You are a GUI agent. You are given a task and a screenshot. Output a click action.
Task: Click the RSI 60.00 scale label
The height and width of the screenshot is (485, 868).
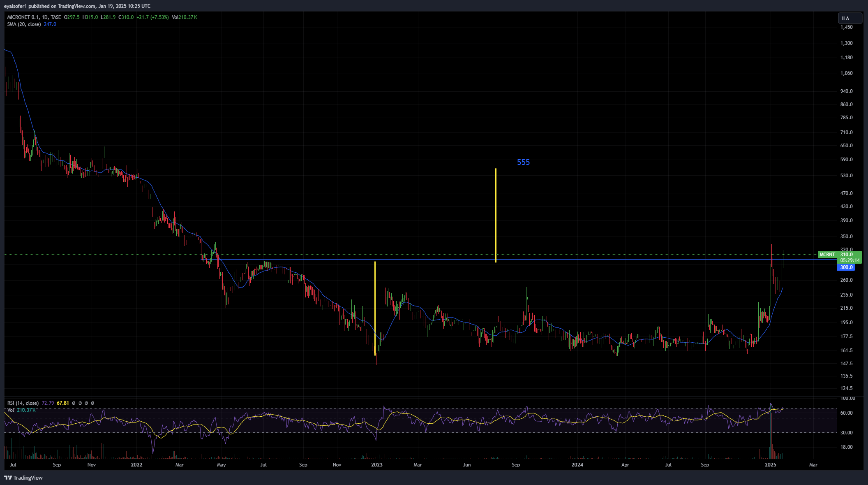[846, 413]
